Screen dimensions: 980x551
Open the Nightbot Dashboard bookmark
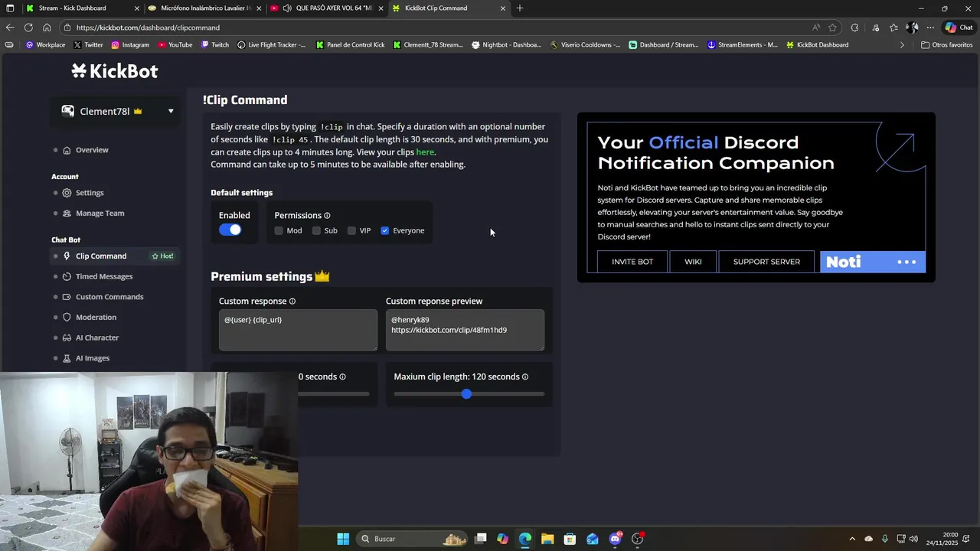pos(506,45)
